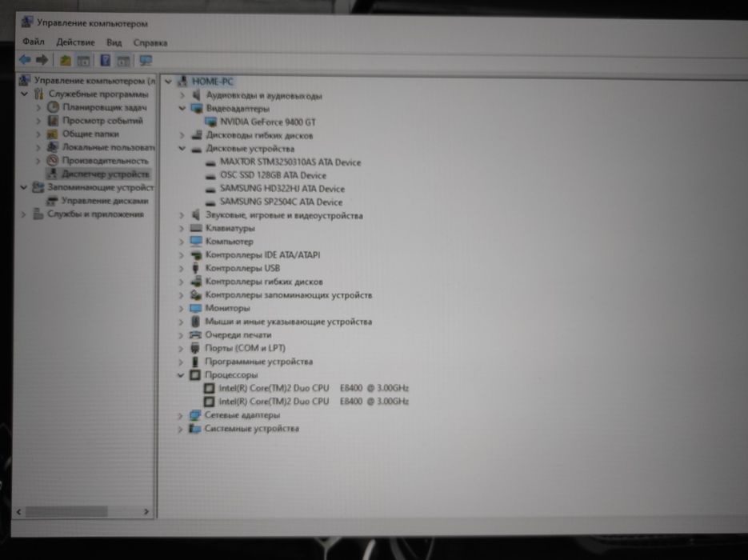
Task: Select Управление дисками in left tree
Action: tap(105, 201)
